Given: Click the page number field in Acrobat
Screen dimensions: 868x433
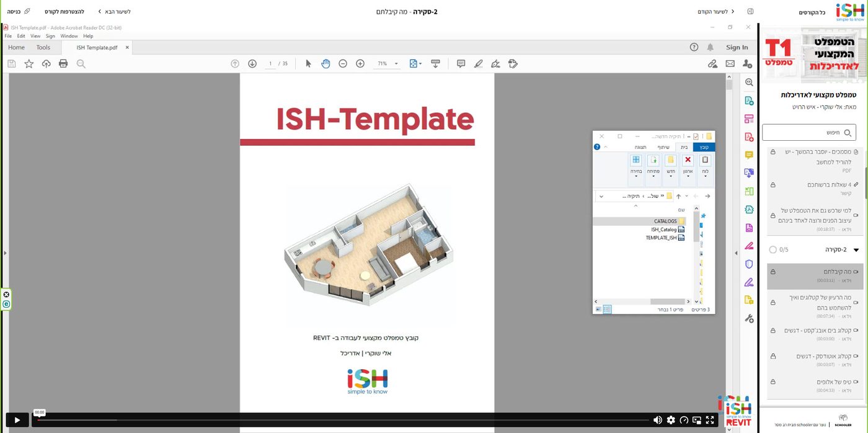Looking at the screenshot, I should (270, 63).
